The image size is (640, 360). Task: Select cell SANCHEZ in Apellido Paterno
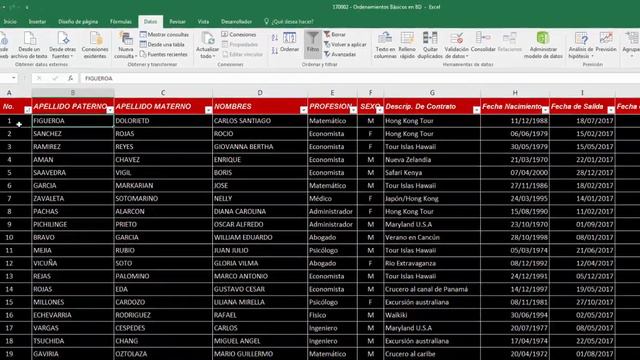pos(73,134)
